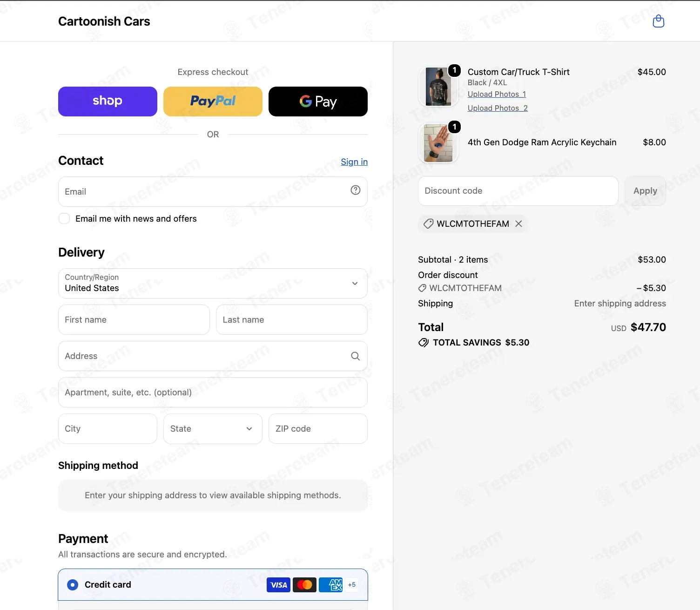
Task: Open the Country/Region dropdown
Action: click(x=213, y=283)
